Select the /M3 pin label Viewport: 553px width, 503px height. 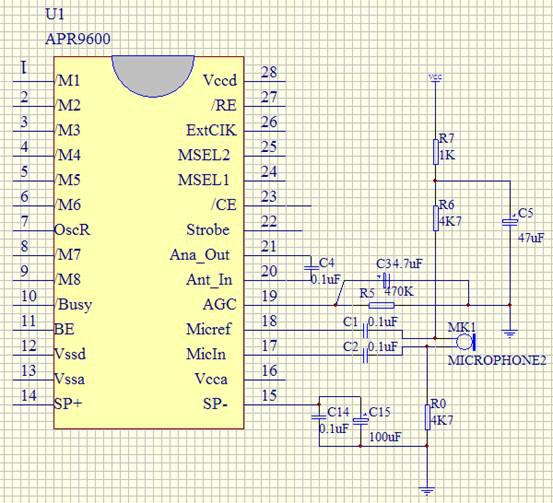pyautogui.click(x=68, y=130)
